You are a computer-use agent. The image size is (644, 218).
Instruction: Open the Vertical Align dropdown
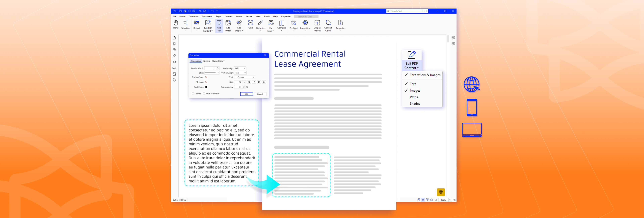[240, 73]
